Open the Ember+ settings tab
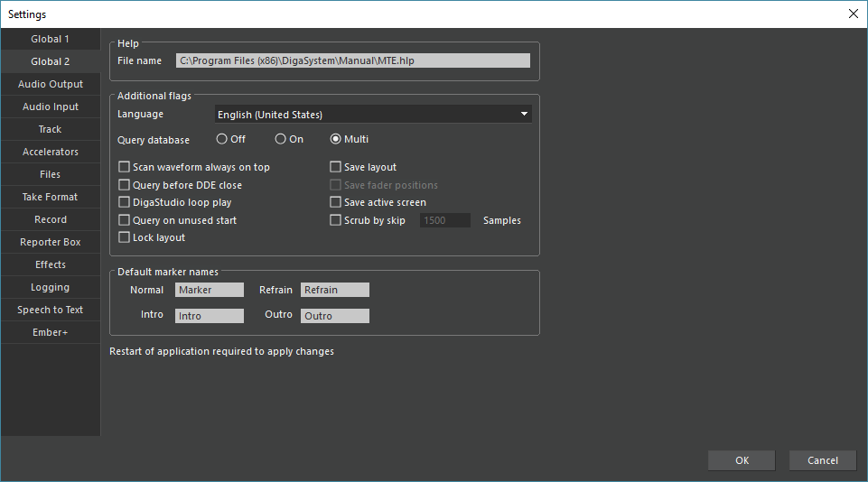This screenshot has height=482, width=868. 50,332
